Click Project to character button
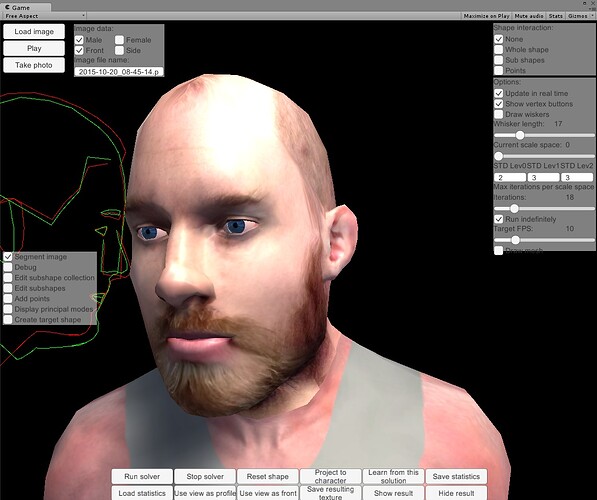The height and width of the screenshot is (500, 597). [330, 476]
